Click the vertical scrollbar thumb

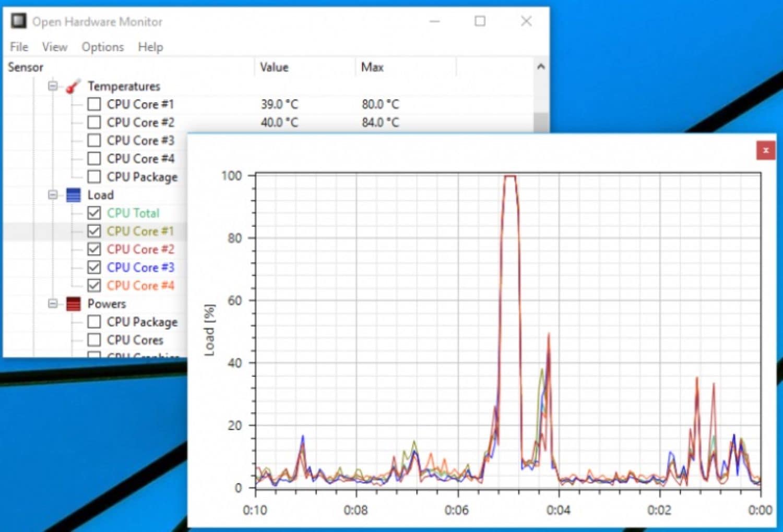[x=541, y=123]
